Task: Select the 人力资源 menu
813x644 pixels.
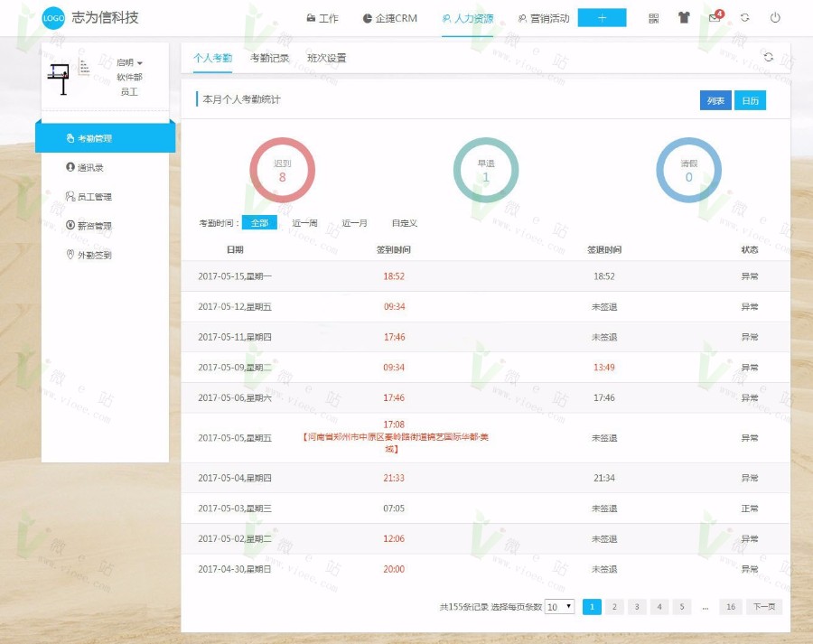Action: tap(468, 18)
